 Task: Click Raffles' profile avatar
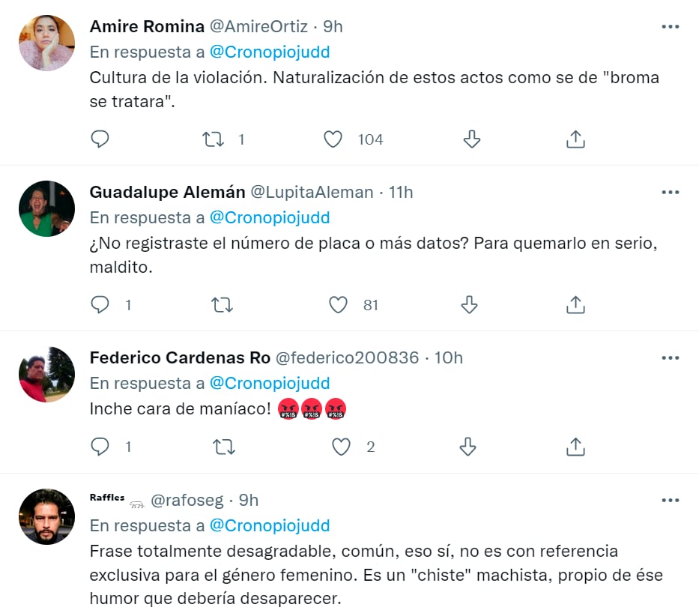(x=46, y=516)
